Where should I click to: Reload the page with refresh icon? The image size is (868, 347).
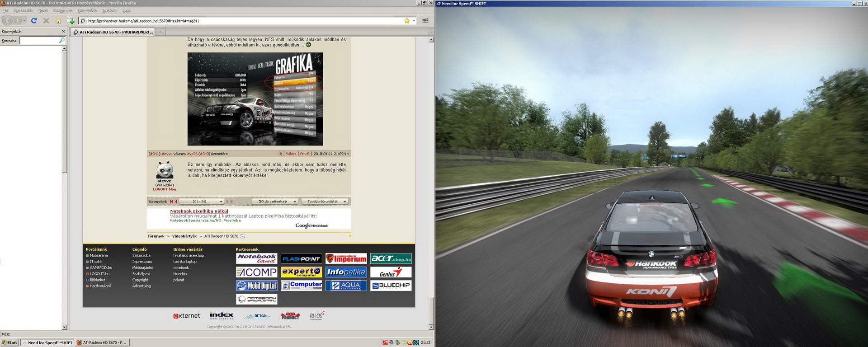coord(34,20)
